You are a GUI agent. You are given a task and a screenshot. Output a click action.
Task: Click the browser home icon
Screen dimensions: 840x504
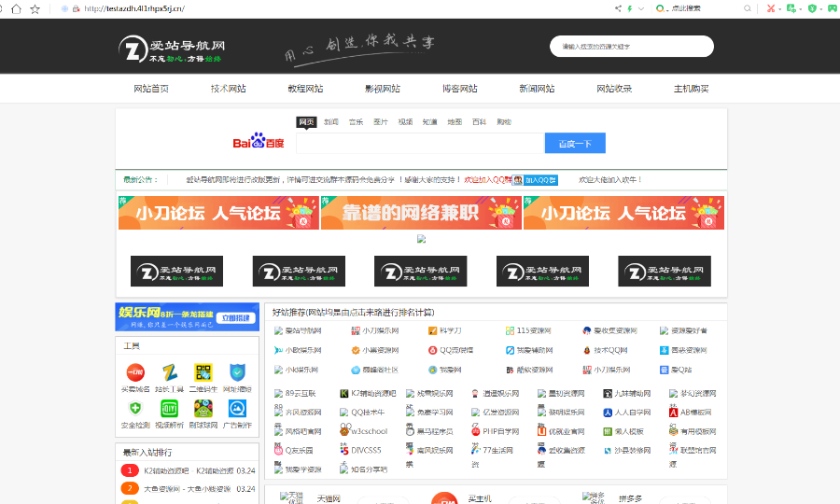click(17, 8)
